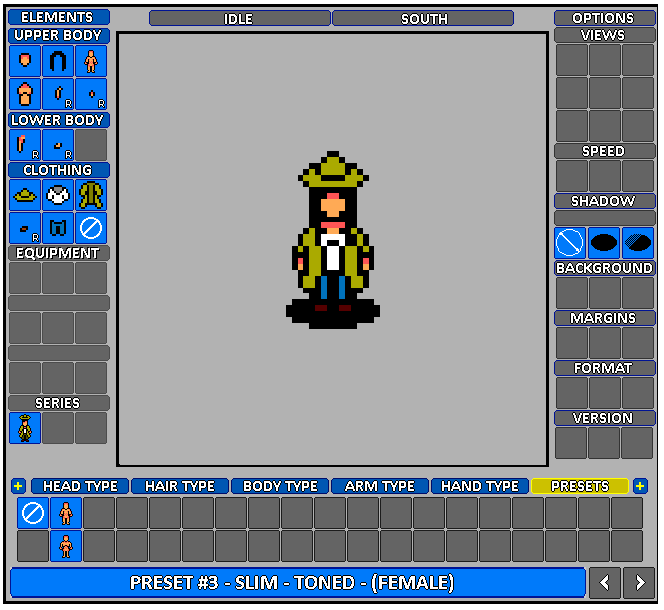Click the empty 'none' slot in Clothing
Image resolution: width=664 pixels, height=610 pixels.
pos(91,228)
